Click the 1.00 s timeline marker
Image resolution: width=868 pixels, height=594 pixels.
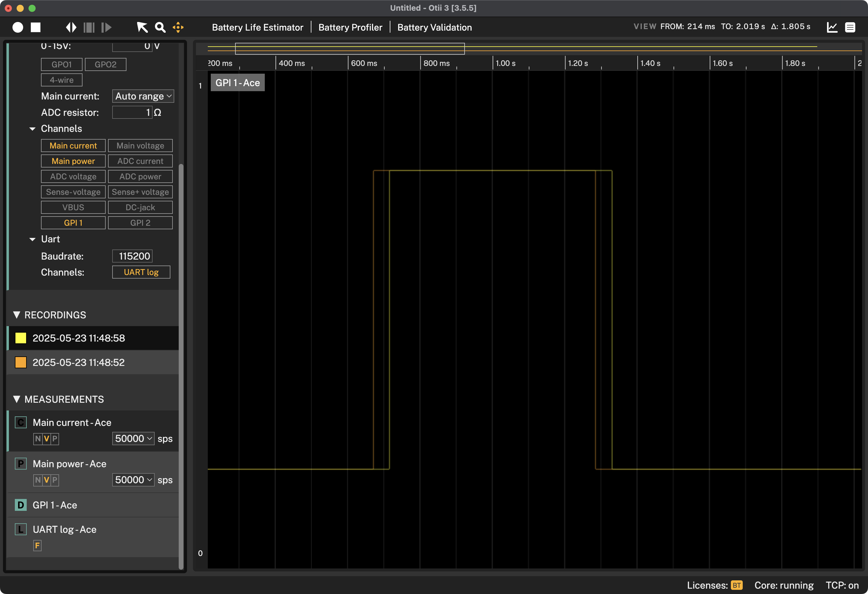(505, 63)
